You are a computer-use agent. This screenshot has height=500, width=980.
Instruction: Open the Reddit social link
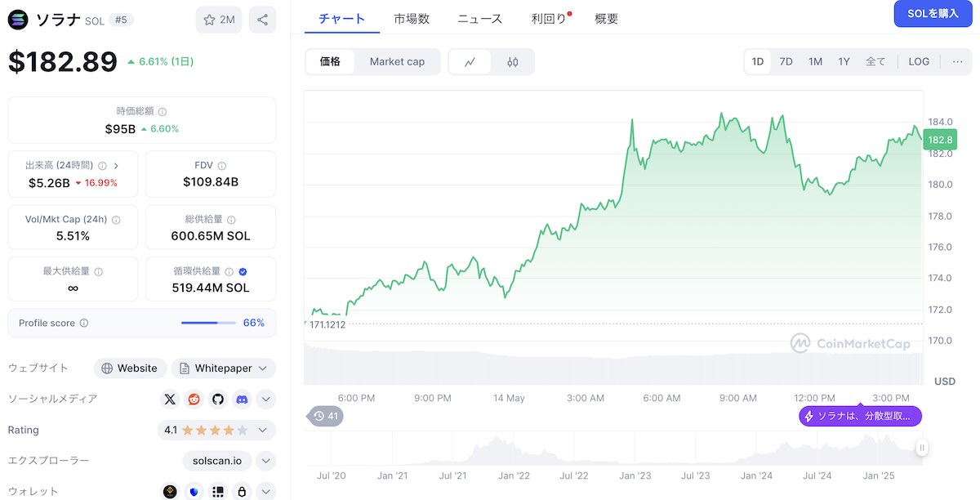(x=194, y=400)
